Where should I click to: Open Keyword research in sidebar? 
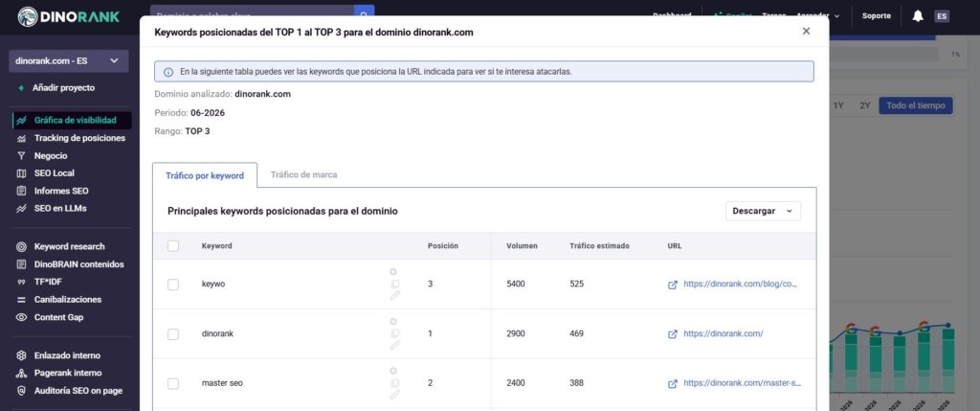click(69, 246)
